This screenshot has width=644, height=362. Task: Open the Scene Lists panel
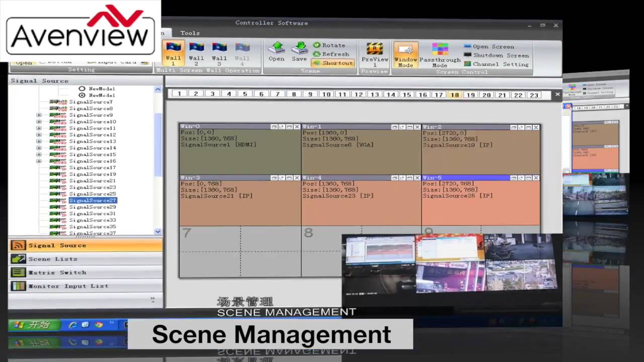click(x=85, y=259)
